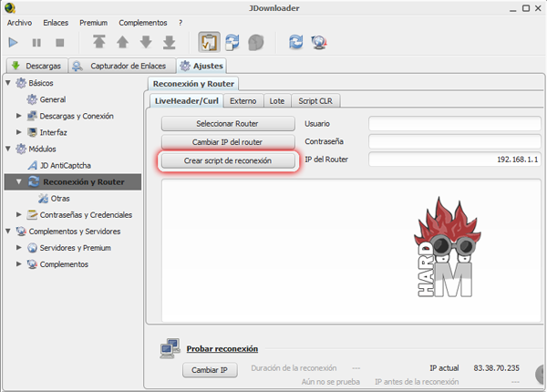This screenshot has height=392, width=547.
Task: Switch to the Descargas tab
Action: pyautogui.click(x=37, y=66)
